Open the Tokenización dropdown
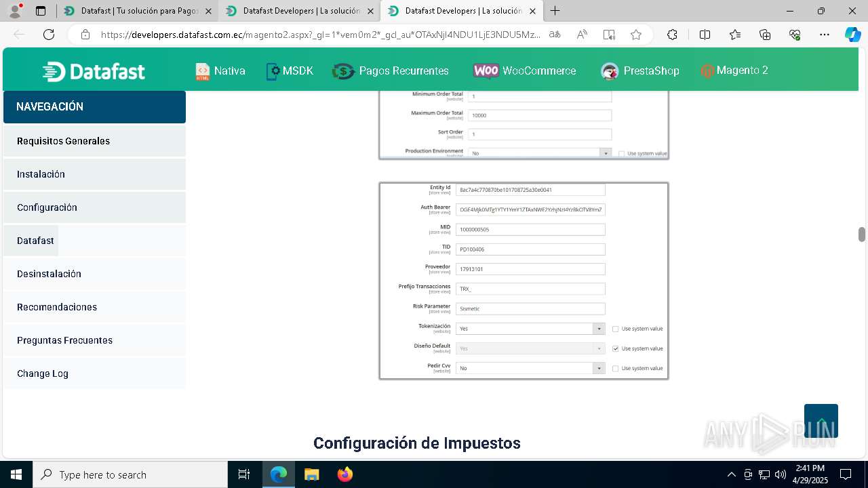The width and height of the screenshot is (868, 488). pos(530,329)
